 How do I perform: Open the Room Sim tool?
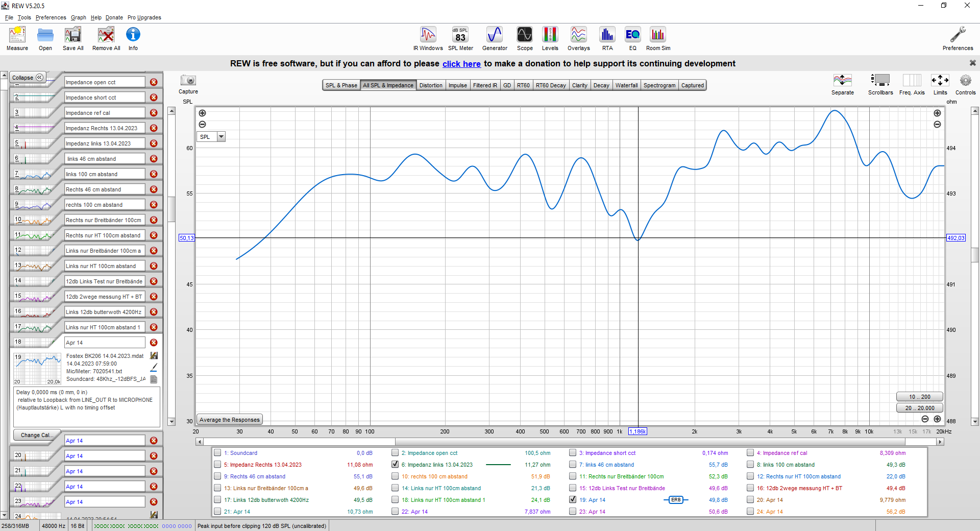(x=658, y=39)
